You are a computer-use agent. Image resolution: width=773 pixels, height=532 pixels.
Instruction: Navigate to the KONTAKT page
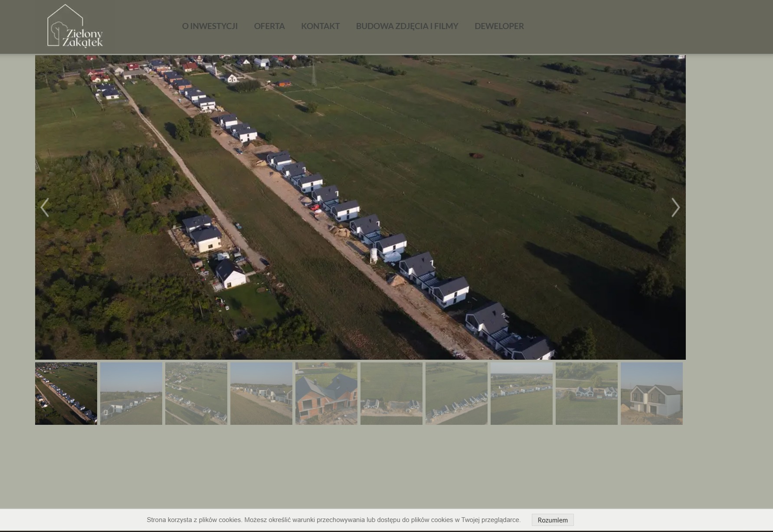[x=320, y=26]
